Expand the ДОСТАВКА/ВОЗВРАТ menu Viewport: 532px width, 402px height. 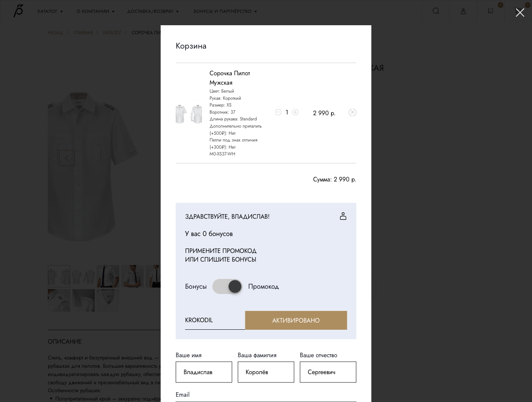tap(153, 11)
